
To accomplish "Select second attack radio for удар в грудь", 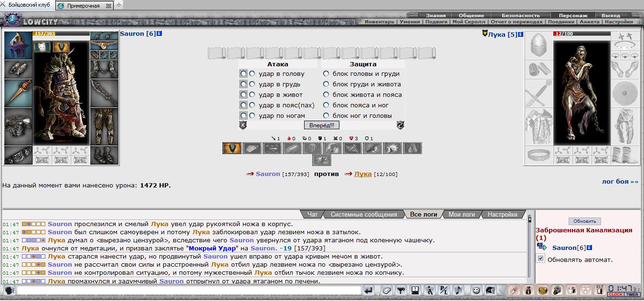I will [252, 84].
